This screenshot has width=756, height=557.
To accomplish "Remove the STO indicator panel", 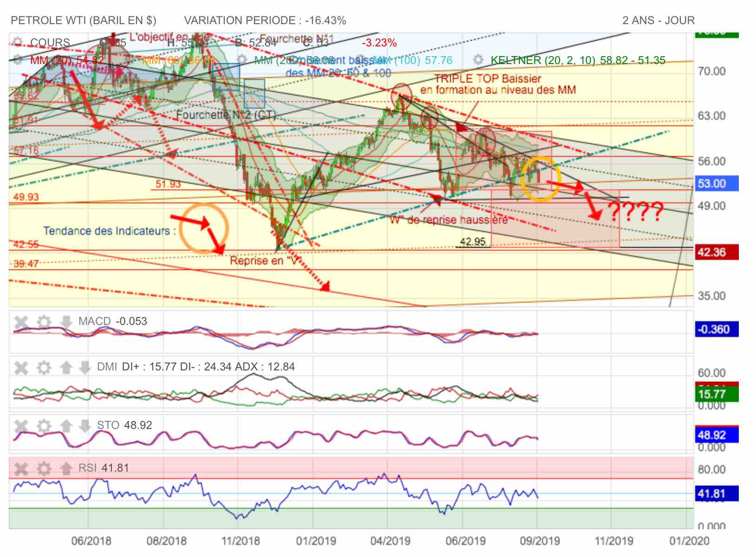I will tap(21, 426).
